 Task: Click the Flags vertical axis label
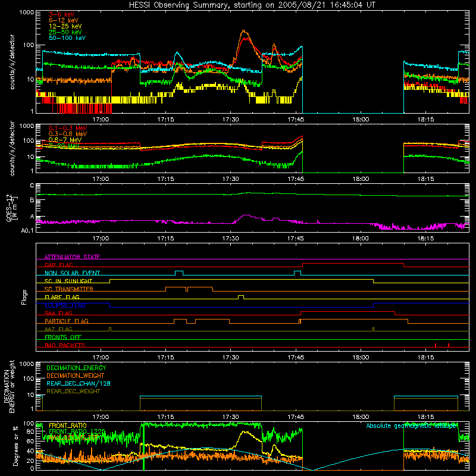pyautogui.click(x=24, y=297)
